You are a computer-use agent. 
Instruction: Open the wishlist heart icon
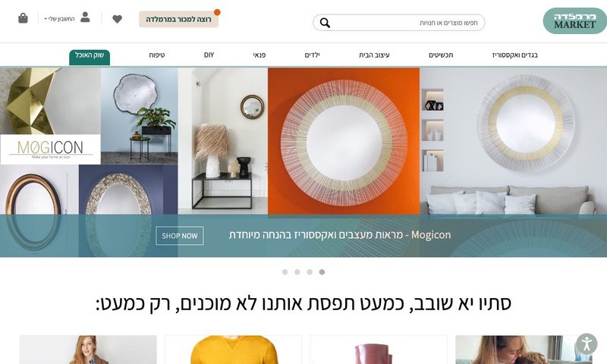coord(118,18)
